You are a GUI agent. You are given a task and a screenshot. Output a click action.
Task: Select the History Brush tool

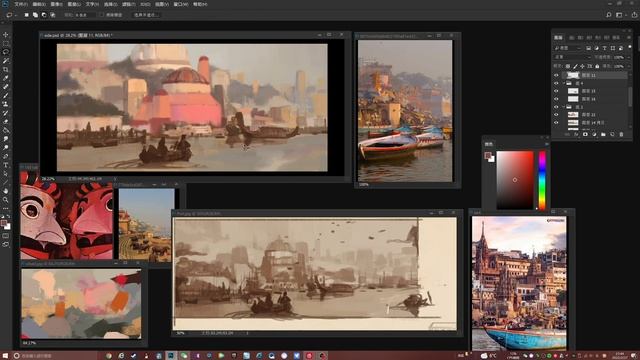pos(6,113)
